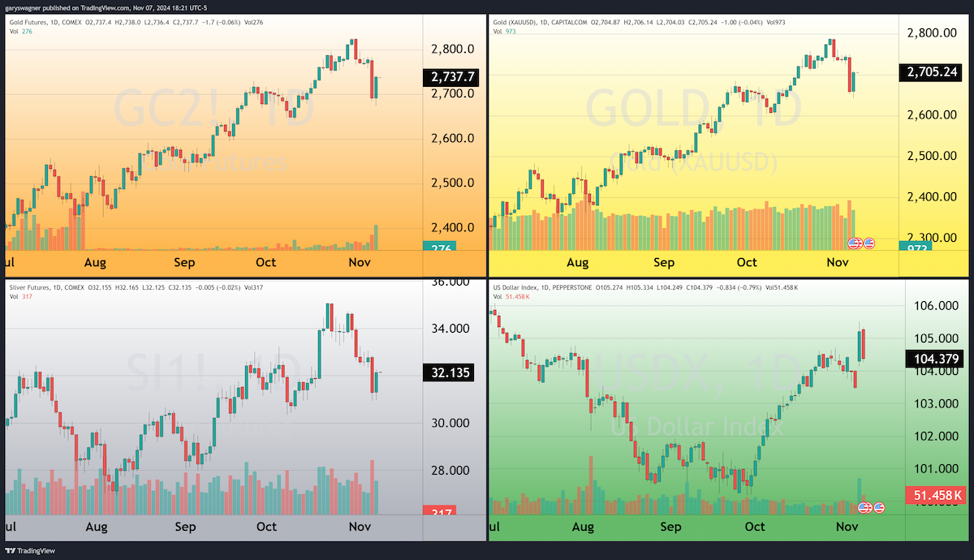The width and height of the screenshot is (974, 560).
Task: Open the US Dollar Index, 1D, PEPPERSTONE legend
Action: pos(544,287)
